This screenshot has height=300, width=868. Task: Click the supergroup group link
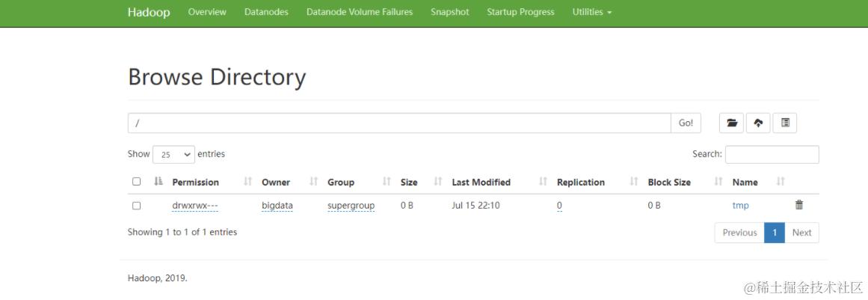[351, 205]
